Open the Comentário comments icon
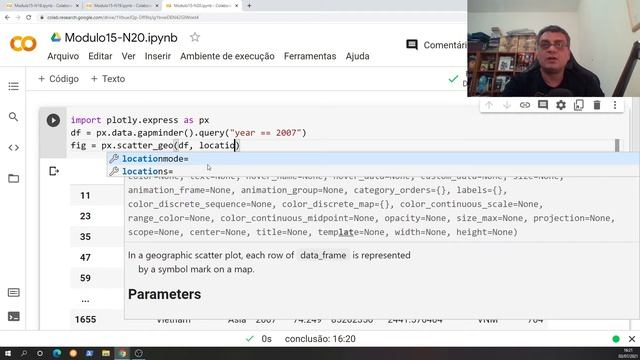640x360 pixels. pos(412,44)
